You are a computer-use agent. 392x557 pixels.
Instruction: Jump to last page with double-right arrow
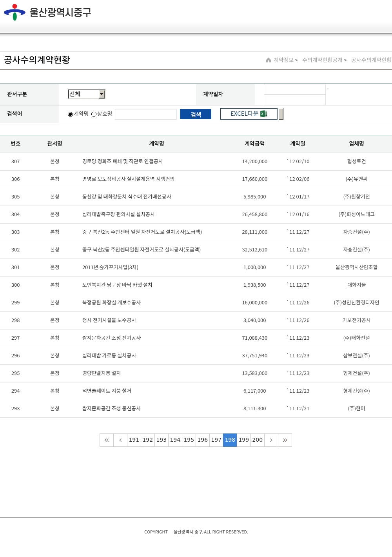pos(285,440)
